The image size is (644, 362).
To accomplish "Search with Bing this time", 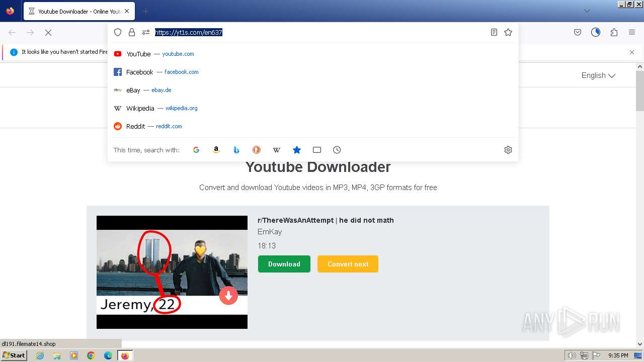I will click(236, 150).
